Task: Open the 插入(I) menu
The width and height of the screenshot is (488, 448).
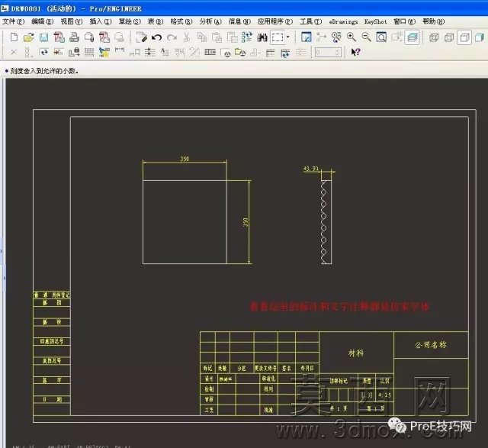Action: 101,21
